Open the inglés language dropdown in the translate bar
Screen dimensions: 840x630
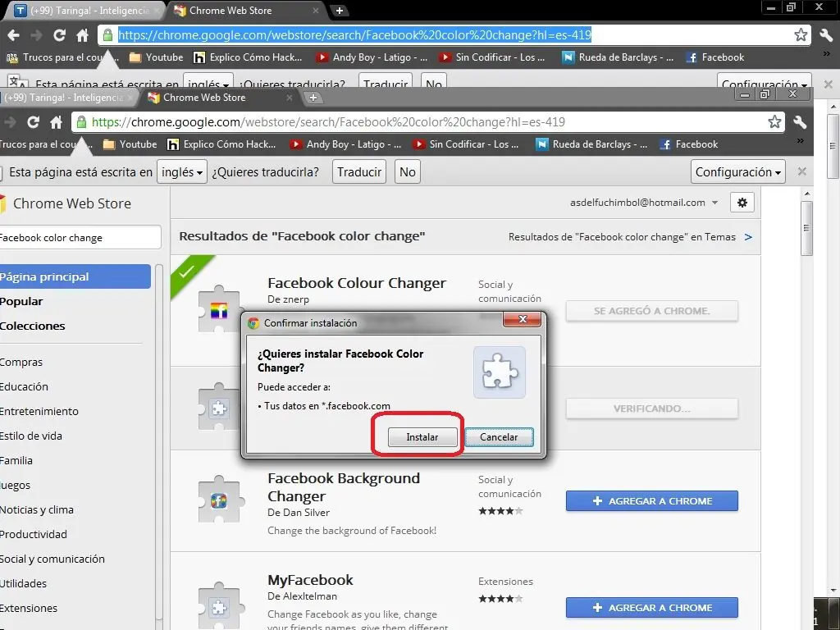(182, 172)
